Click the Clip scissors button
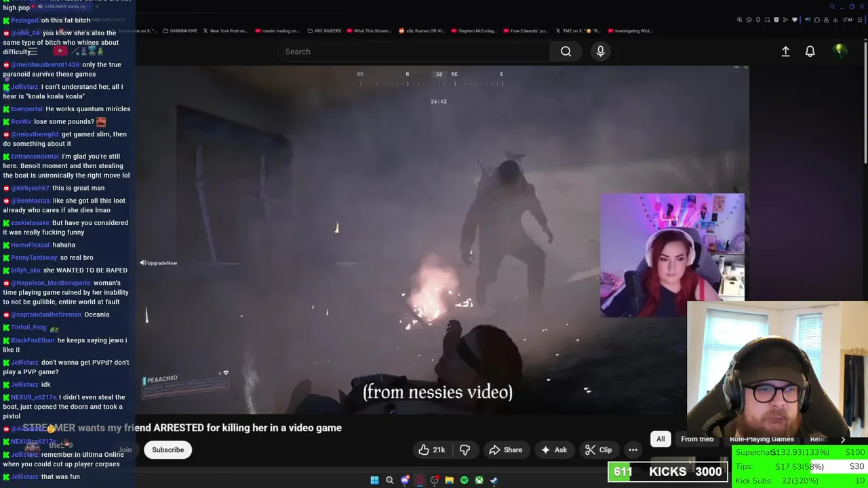 [x=598, y=450]
